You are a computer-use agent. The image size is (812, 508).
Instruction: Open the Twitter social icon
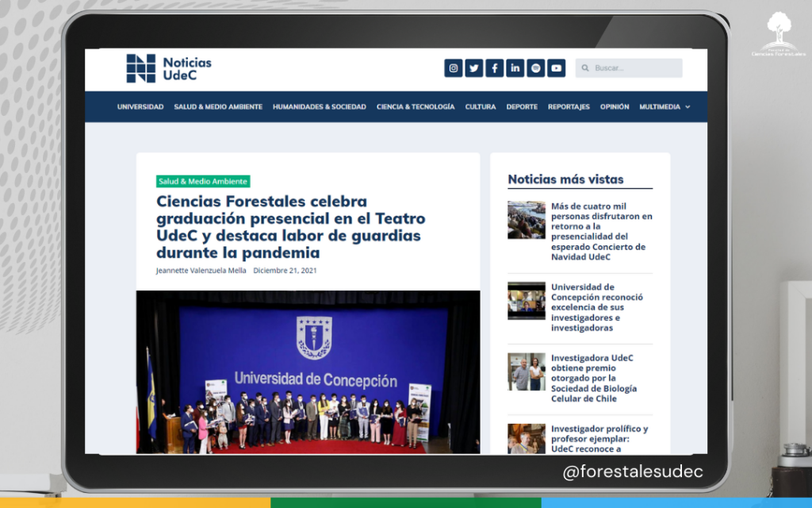[474, 68]
